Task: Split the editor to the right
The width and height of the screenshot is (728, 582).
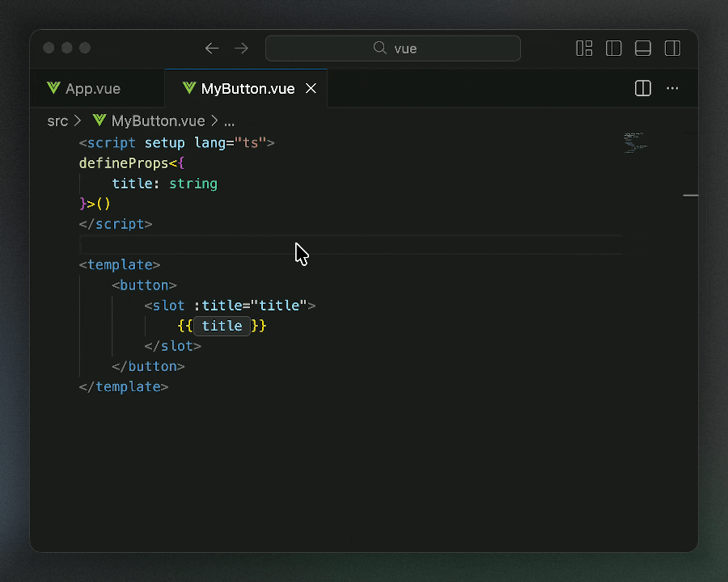Action: pyautogui.click(x=643, y=88)
